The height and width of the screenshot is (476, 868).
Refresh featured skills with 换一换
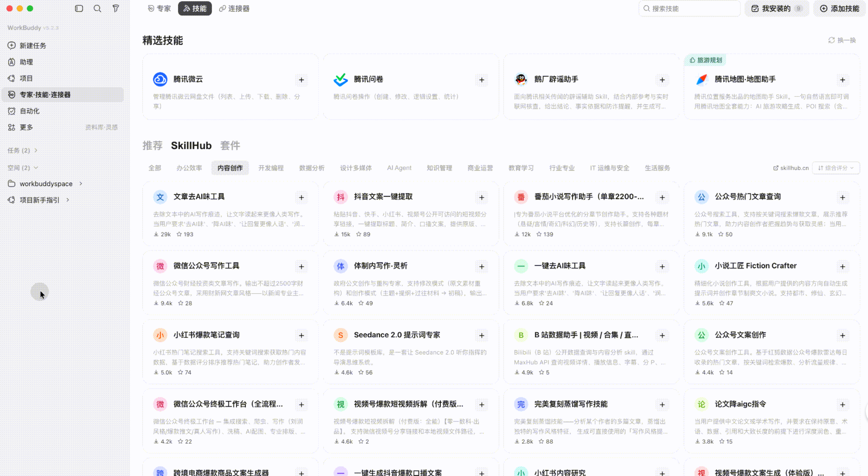[842, 40]
